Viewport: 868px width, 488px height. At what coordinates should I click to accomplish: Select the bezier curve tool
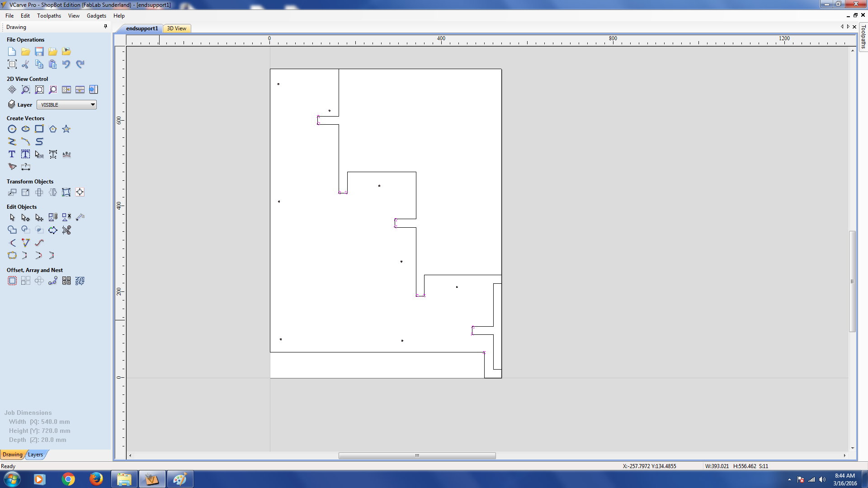coord(39,141)
